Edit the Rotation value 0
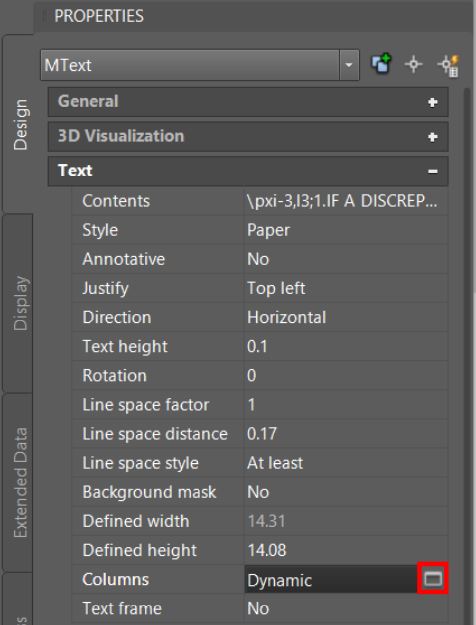Screen dimensions: 476x625 click(346, 375)
